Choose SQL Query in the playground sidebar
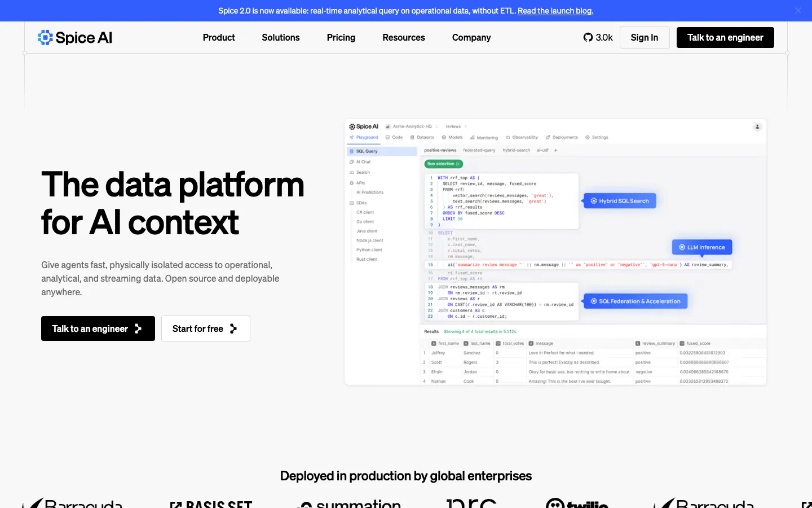Screen dimensions: 812x508 pos(382,151)
